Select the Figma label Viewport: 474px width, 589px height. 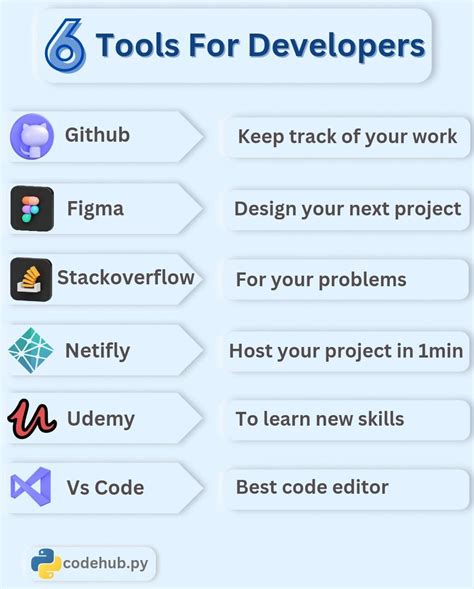95,209
